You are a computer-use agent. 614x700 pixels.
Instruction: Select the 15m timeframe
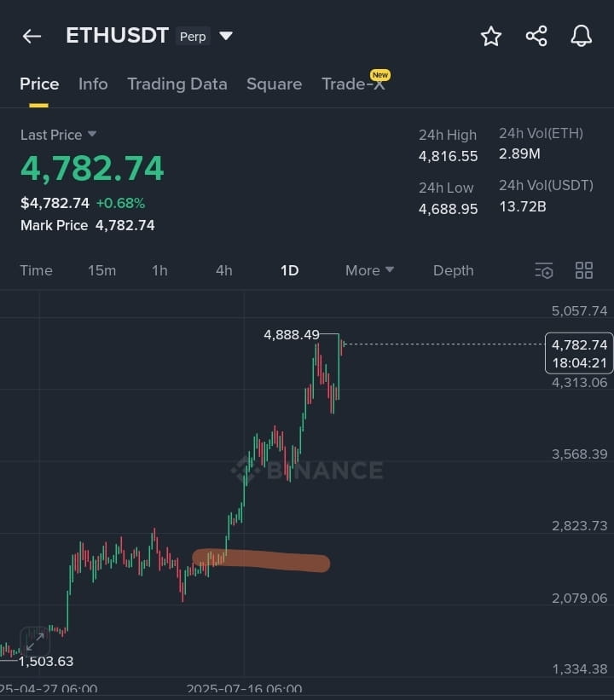click(x=101, y=270)
